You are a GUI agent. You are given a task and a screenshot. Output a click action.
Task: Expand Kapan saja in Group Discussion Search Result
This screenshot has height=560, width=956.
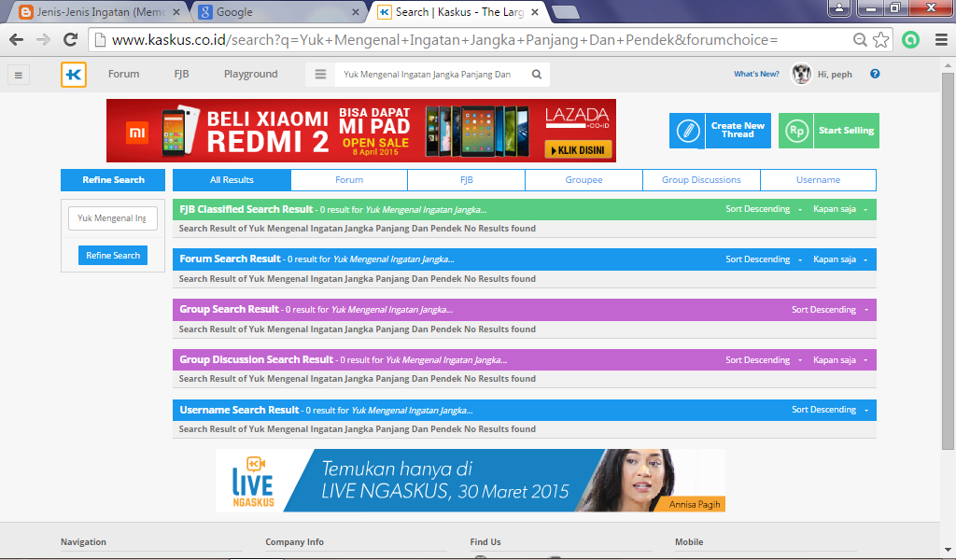(x=840, y=360)
